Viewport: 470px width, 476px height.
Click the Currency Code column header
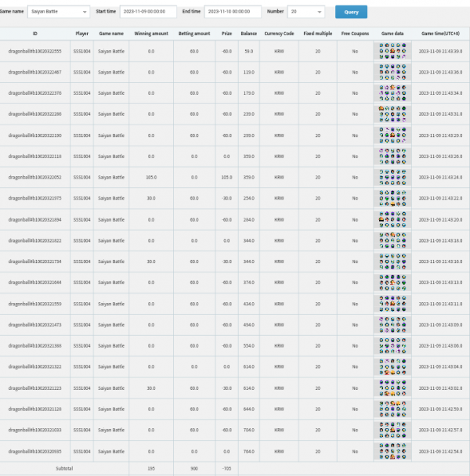279,34
